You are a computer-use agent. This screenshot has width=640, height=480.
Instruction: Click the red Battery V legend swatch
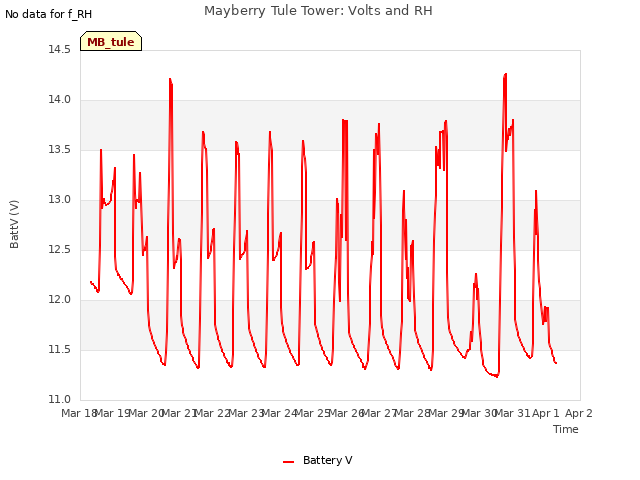click(x=289, y=462)
